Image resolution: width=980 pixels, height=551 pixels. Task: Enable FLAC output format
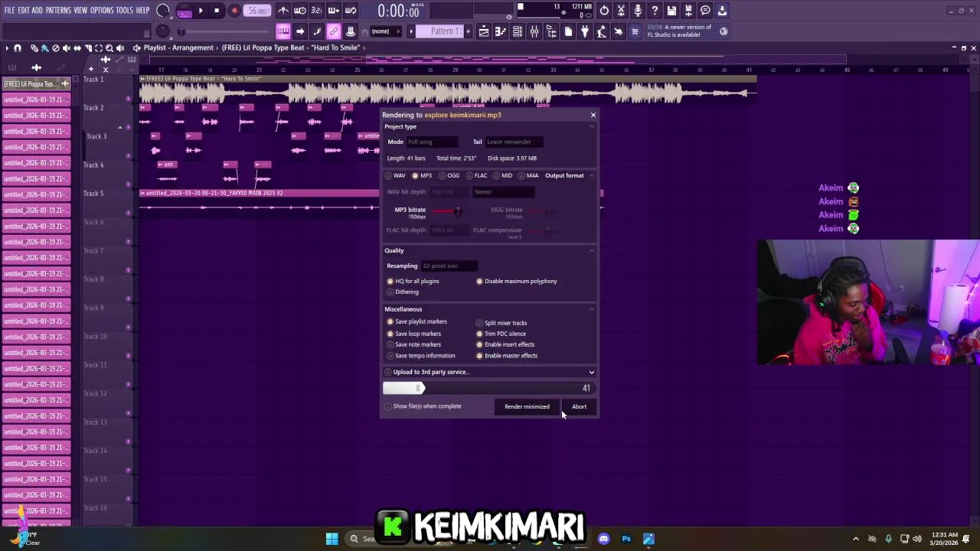pos(477,176)
